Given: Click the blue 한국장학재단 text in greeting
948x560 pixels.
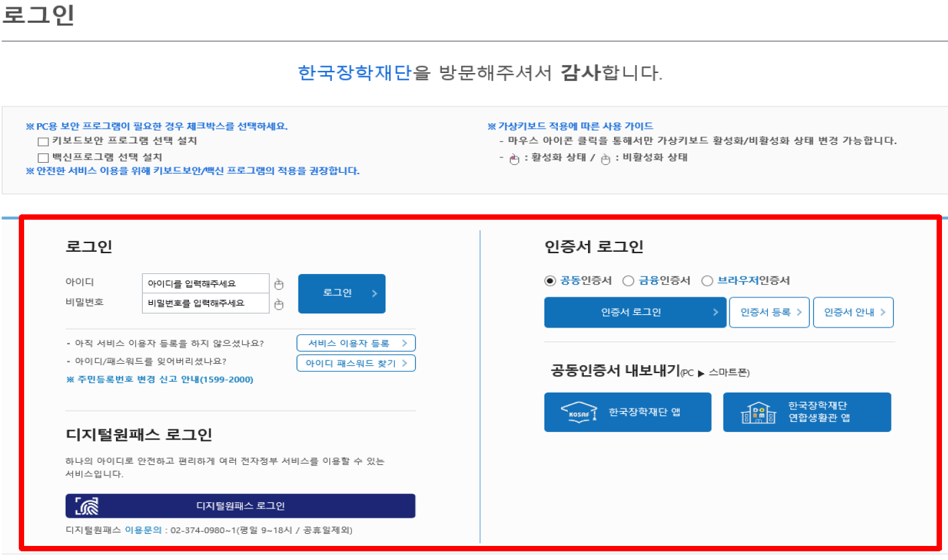Looking at the screenshot, I should tap(355, 72).
